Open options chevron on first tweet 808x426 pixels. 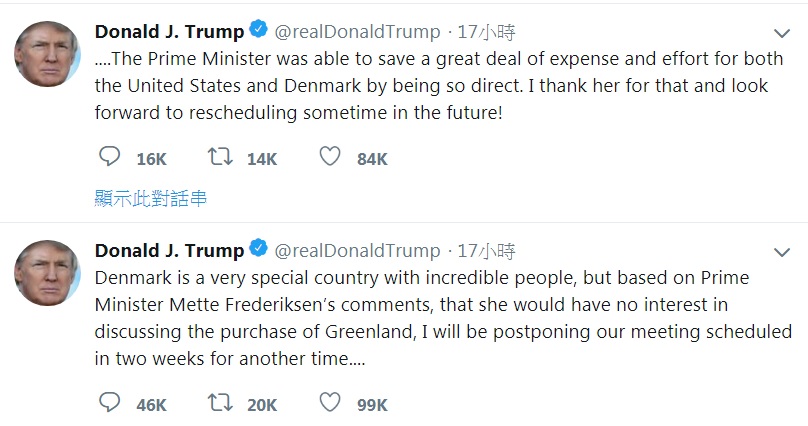click(x=782, y=33)
